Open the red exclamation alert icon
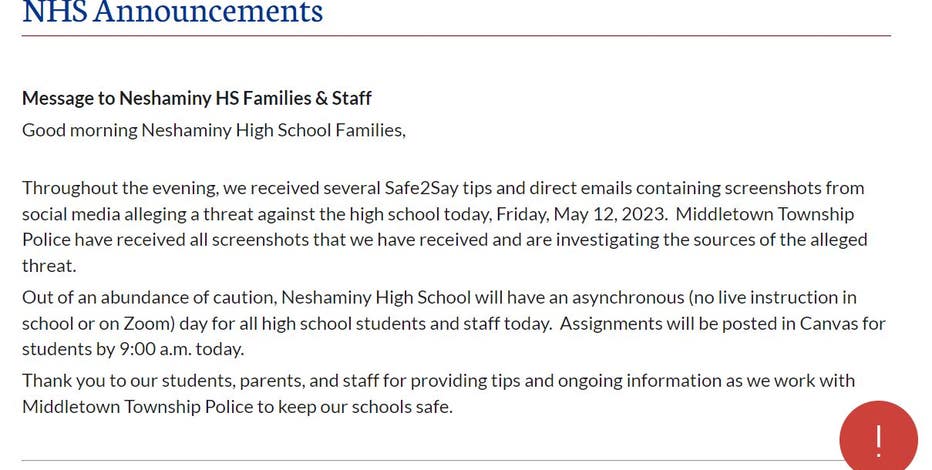Image resolution: width=932 pixels, height=470 pixels. 878,437
